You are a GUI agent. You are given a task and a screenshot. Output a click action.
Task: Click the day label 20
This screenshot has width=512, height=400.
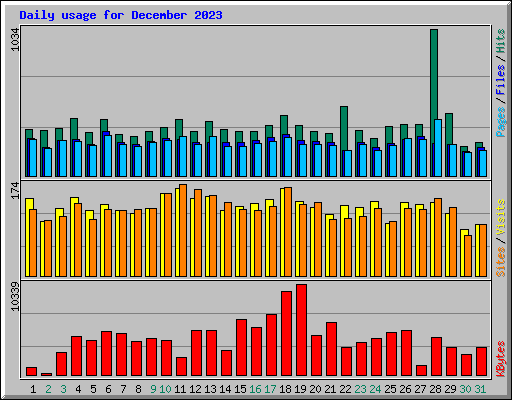tap(315, 389)
